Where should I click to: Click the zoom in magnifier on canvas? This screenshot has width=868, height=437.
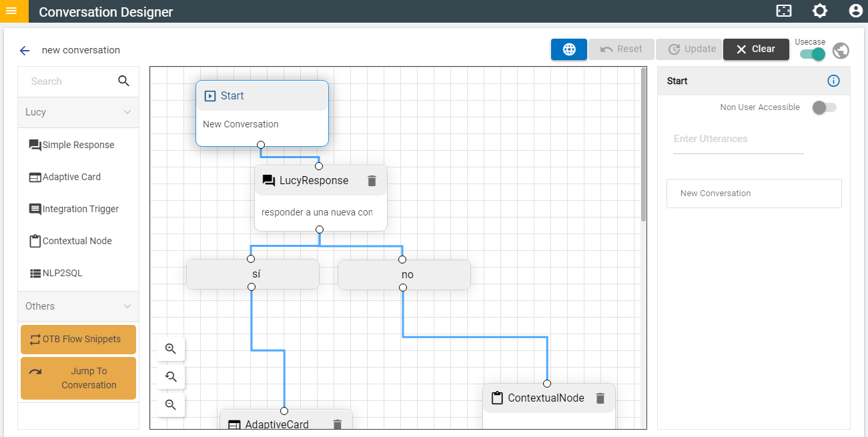point(170,348)
